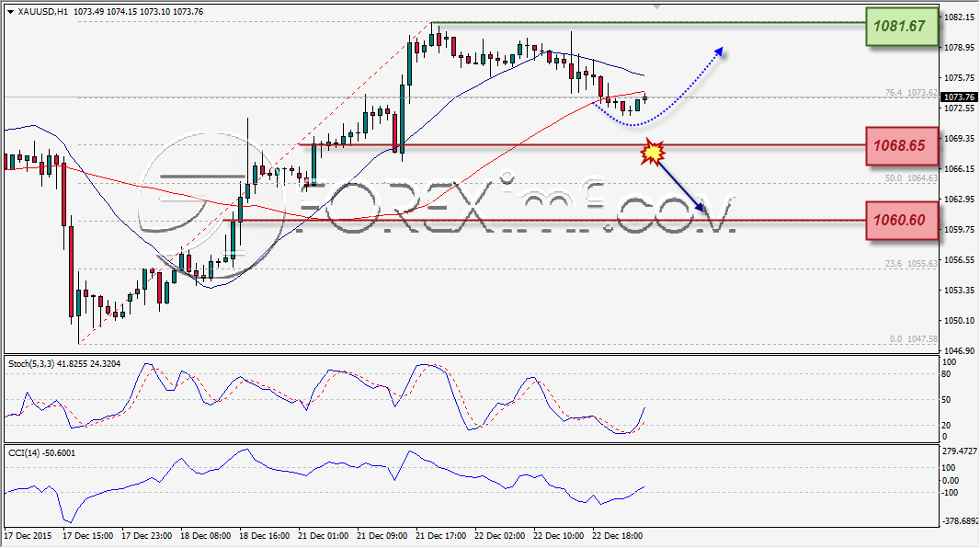This screenshot has width=980, height=548.
Task: Click the 21 Dec 17:00 time axis label
Action: click(x=440, y=535)
